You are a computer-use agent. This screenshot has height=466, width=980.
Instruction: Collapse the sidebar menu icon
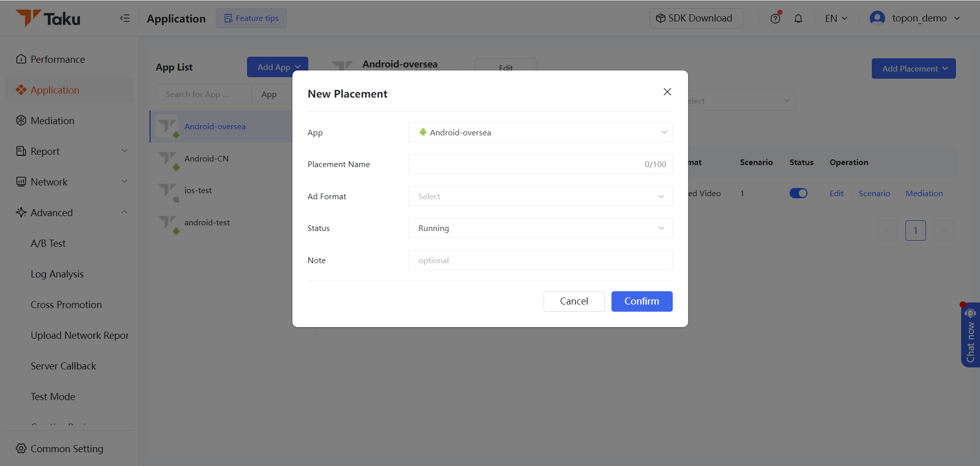point(125,18)
